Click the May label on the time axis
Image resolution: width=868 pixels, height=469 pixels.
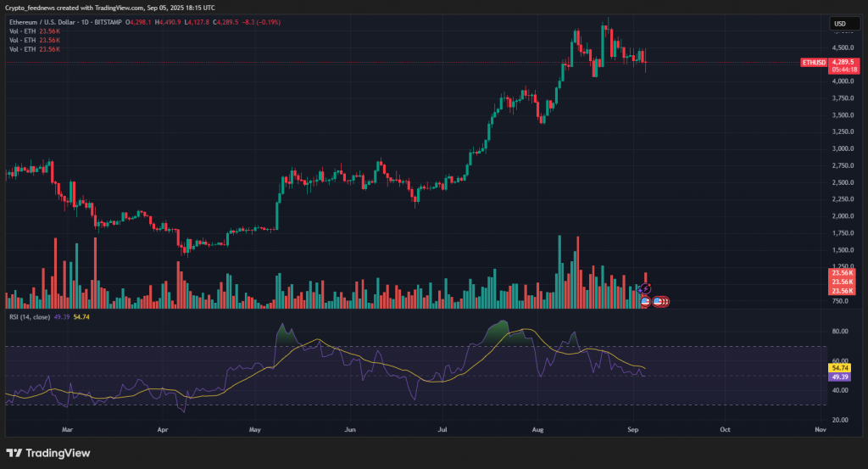click(x=255, y=430)
